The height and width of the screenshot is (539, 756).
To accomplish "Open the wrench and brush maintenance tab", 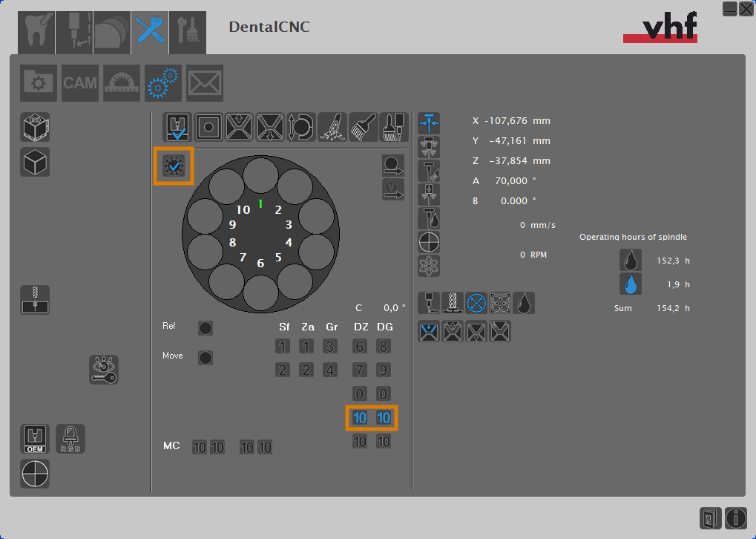I will [188, 33].
